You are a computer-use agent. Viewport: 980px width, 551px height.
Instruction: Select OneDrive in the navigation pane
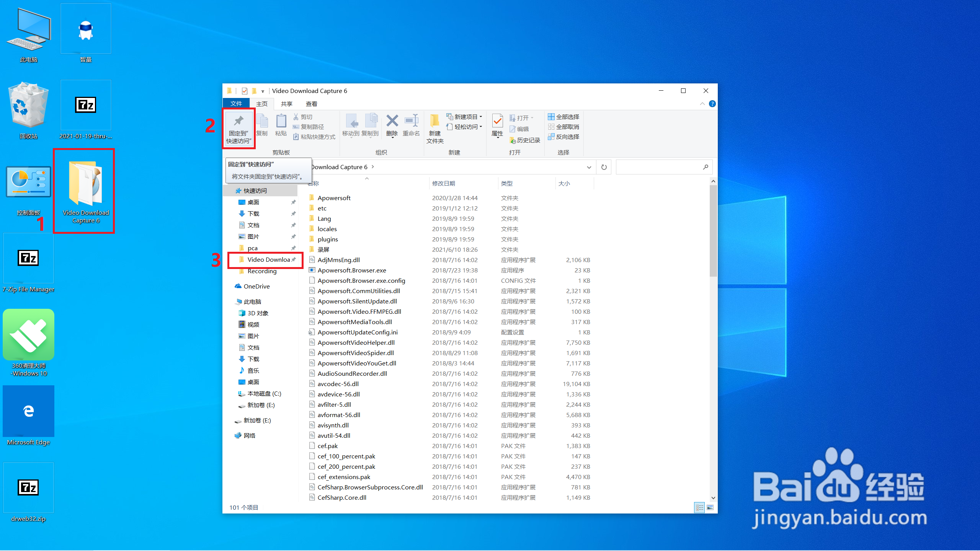(x=256, y=286)
